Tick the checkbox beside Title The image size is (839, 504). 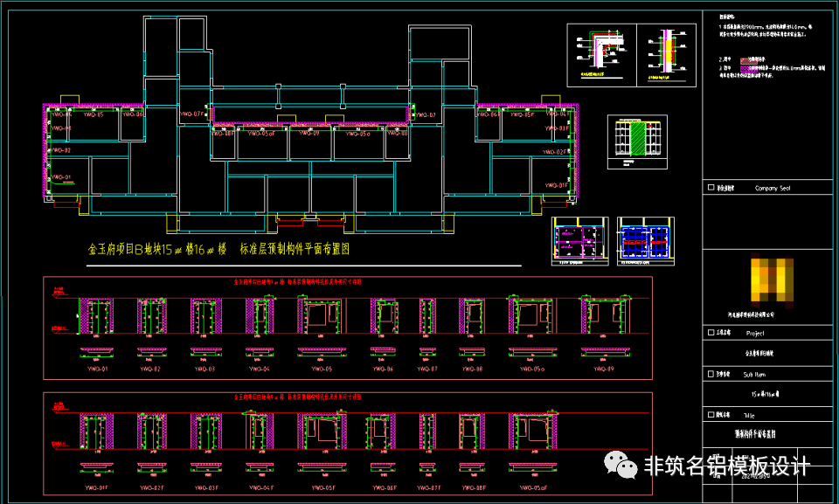tap(711, 415)
